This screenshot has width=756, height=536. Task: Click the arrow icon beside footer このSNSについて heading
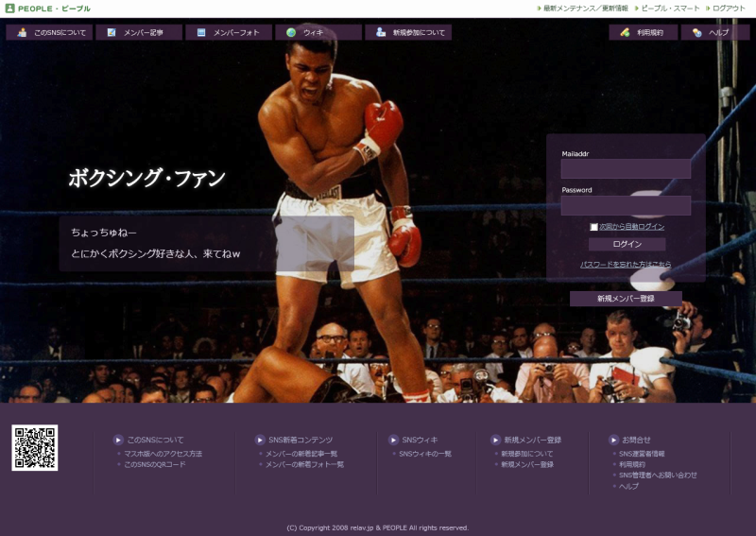coord(118,440)
